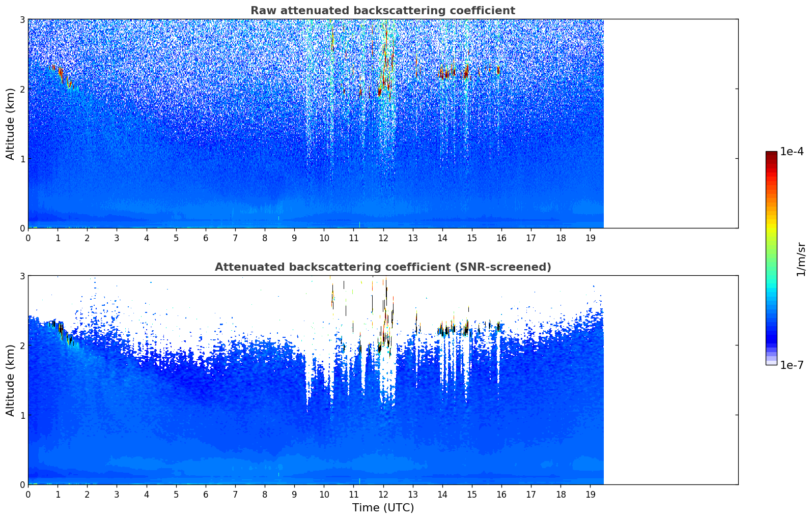Click inside the SNR-screened backscatter heatmap
The image size is (812, 519).
point(316,380)
